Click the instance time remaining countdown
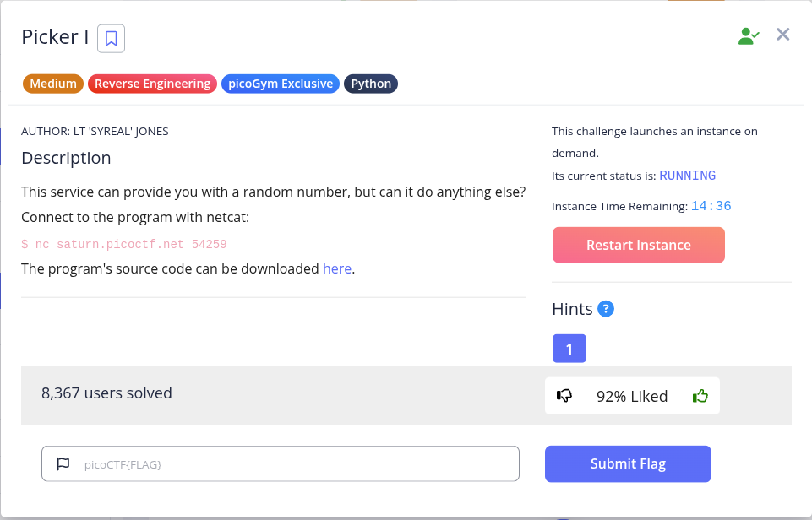 click(x=711, y=206)
